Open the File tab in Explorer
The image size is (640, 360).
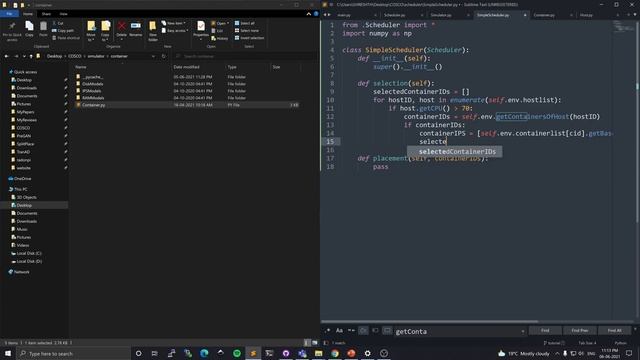(9, 14)
